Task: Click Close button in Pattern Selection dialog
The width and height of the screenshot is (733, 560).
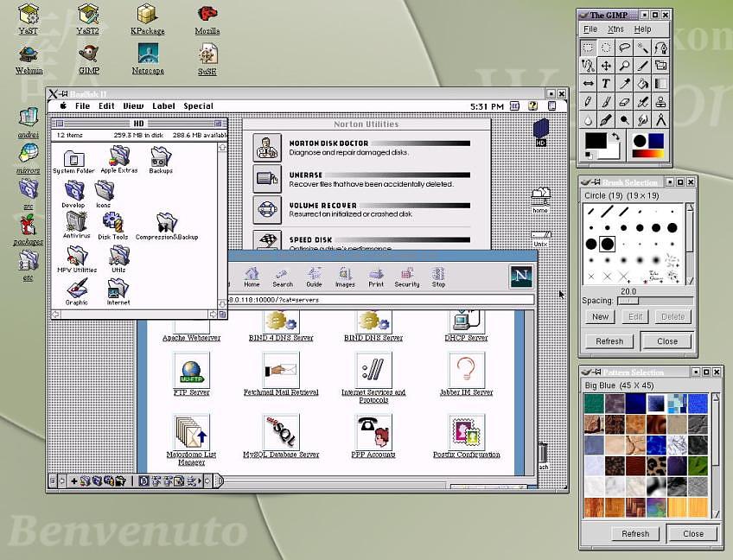Action: click(692, 533)
